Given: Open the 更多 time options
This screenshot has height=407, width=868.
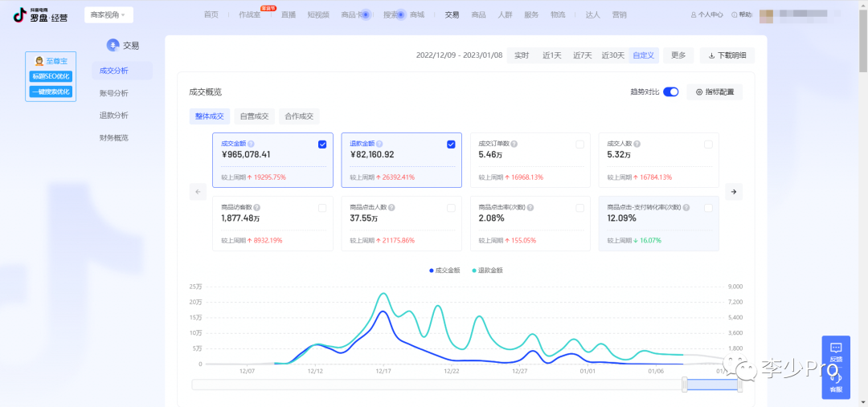Looking at the screenshot, I should click(x=678, y=55).
